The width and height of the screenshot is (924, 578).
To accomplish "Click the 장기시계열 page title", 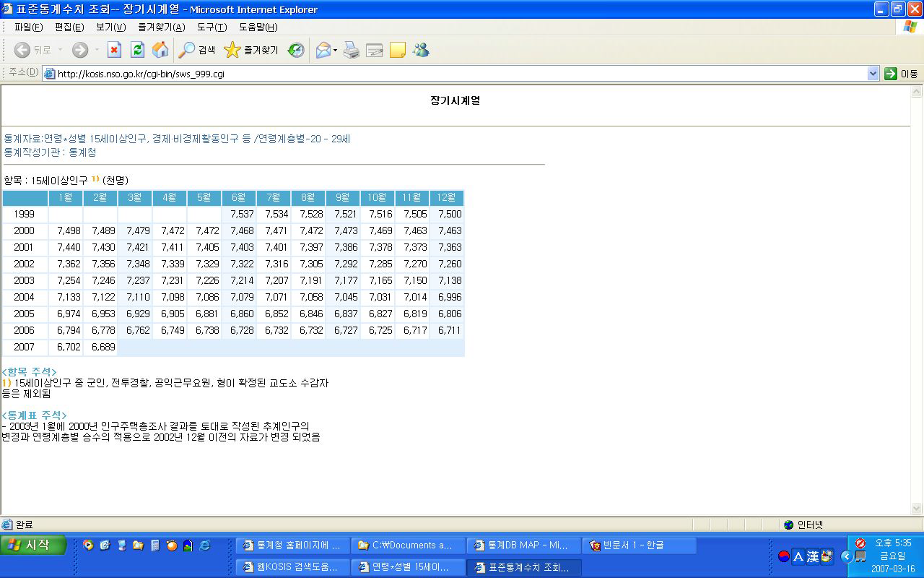I will pyautogui.click(x=455, y=100).
